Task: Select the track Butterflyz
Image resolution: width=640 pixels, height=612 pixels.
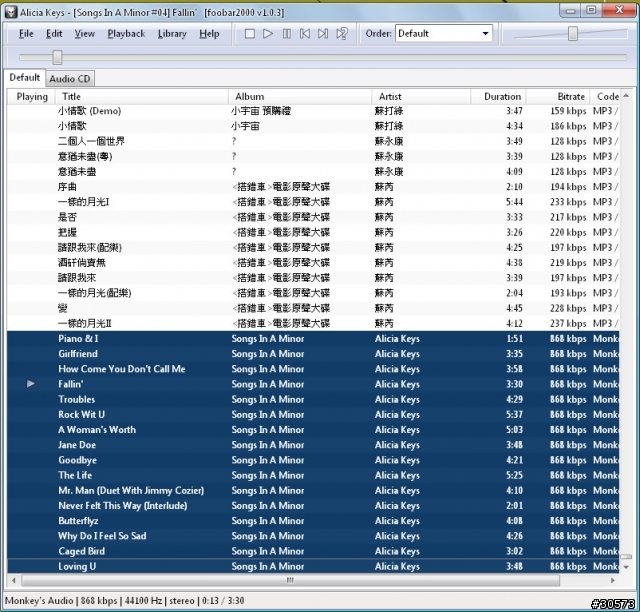Action: pos(313,521)
